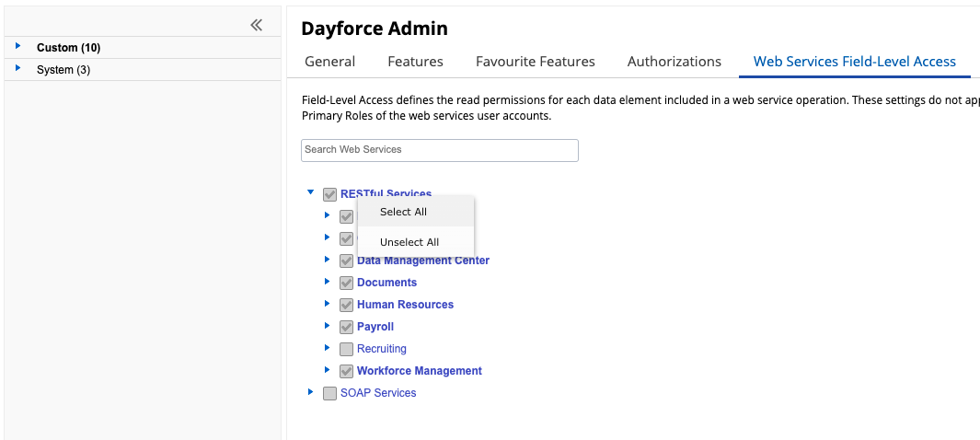Screen dimensions: 980x440
Task: Expand the System (3) group
Action: (x=17, y=69)
